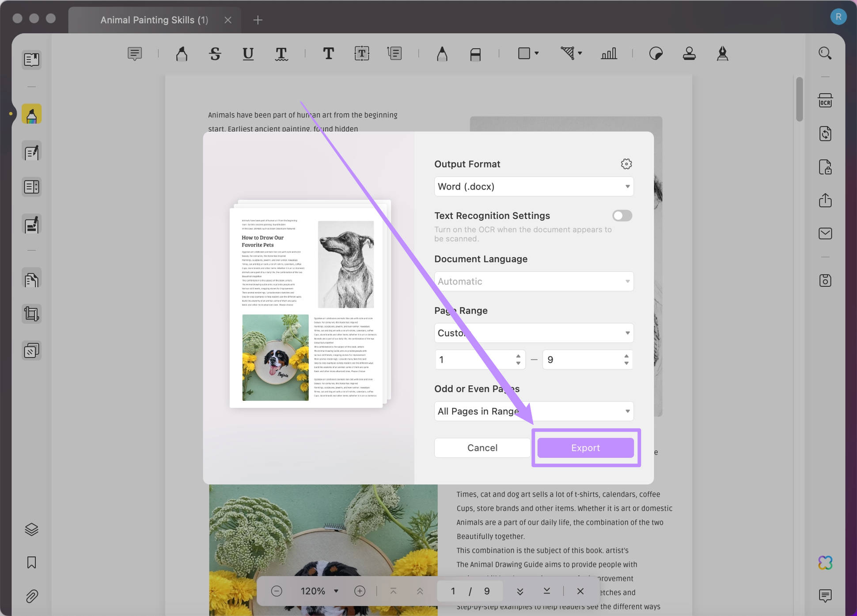This screenshot has width=857, height=616.
Task: Select the underline tool
Action: tap(248, 53)
